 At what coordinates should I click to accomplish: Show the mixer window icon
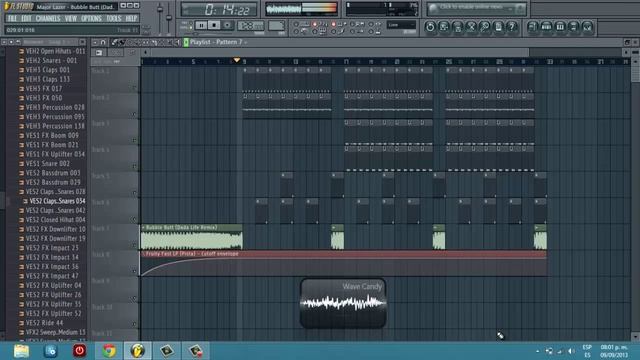pyautogui.click(x=587, y=27)
